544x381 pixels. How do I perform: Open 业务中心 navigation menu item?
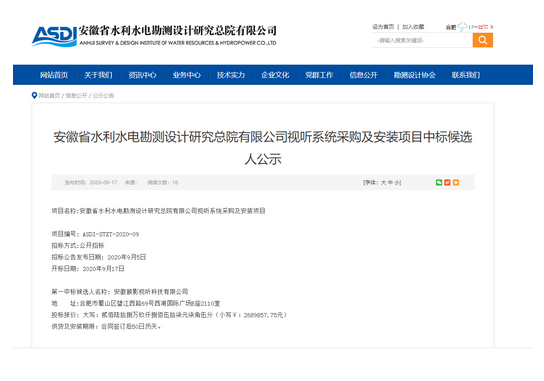click(187, 75)
